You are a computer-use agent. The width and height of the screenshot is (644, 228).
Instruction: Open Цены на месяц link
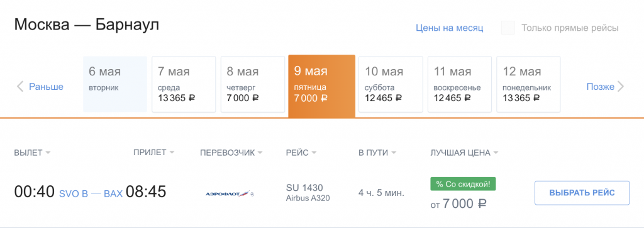point(449,28)
